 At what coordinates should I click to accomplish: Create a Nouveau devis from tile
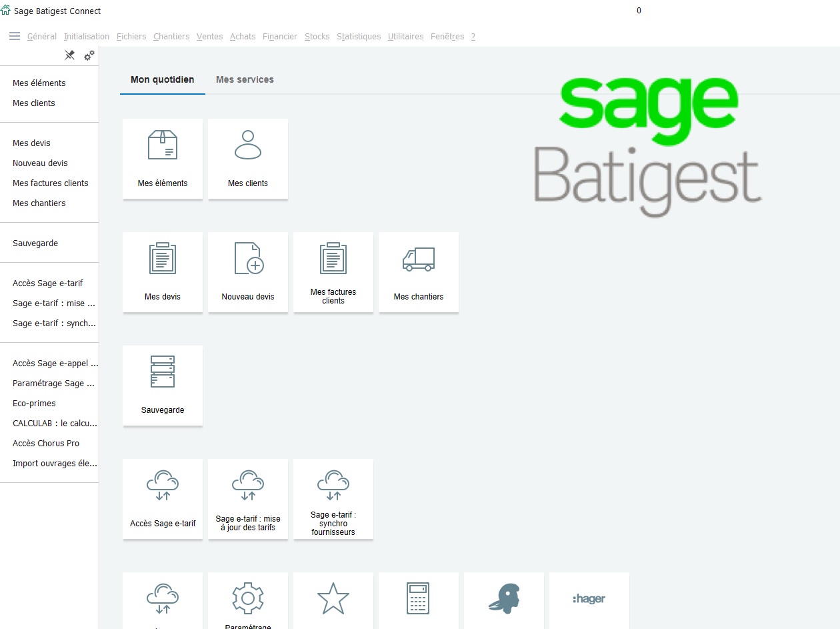click(248, 272)
